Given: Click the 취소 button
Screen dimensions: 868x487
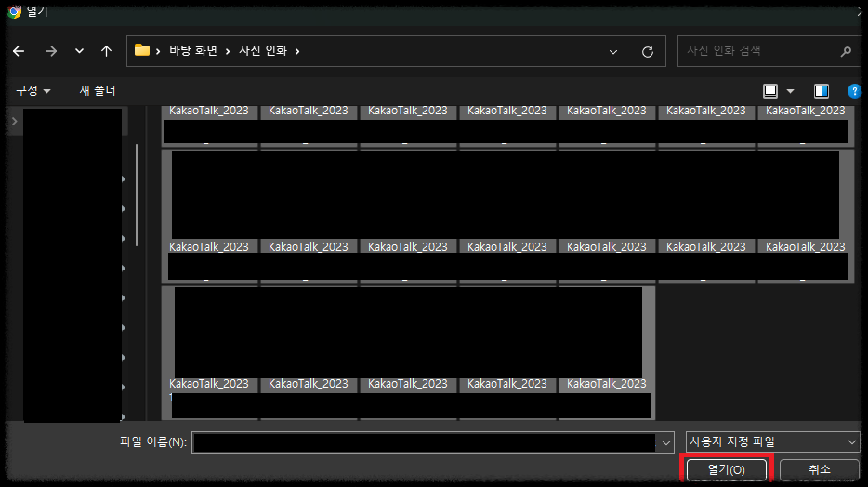Looking at the screenshot, I should click(820, 470).
